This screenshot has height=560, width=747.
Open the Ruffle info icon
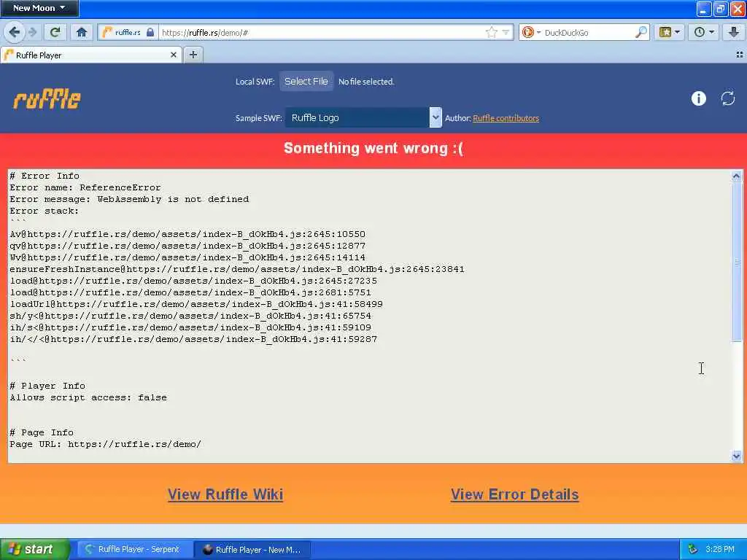point(698,98)
